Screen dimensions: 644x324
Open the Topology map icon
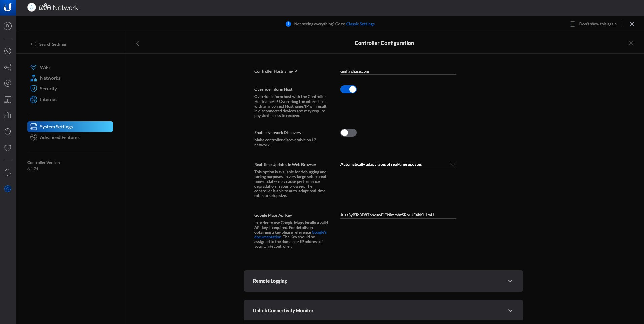click(x=8, y=67)
